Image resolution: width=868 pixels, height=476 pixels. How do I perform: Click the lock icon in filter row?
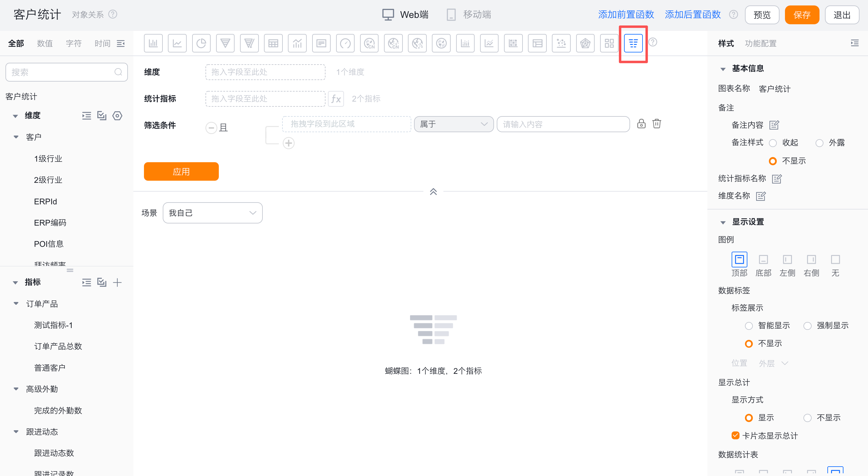[x=641, y=124]
